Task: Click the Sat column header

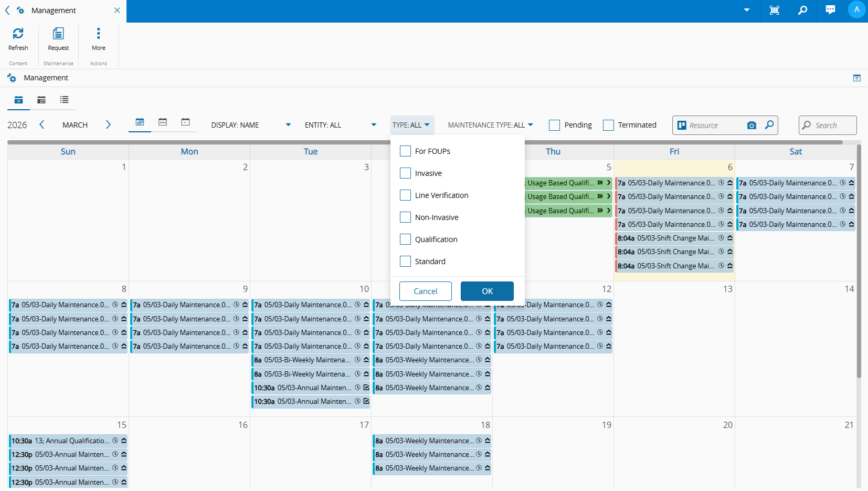Action: tap(796, 152)
